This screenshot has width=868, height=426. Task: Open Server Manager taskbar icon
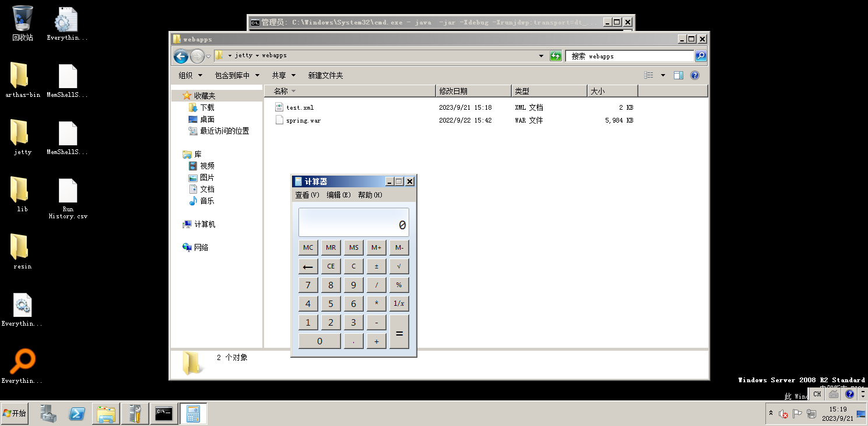point(49,414)
